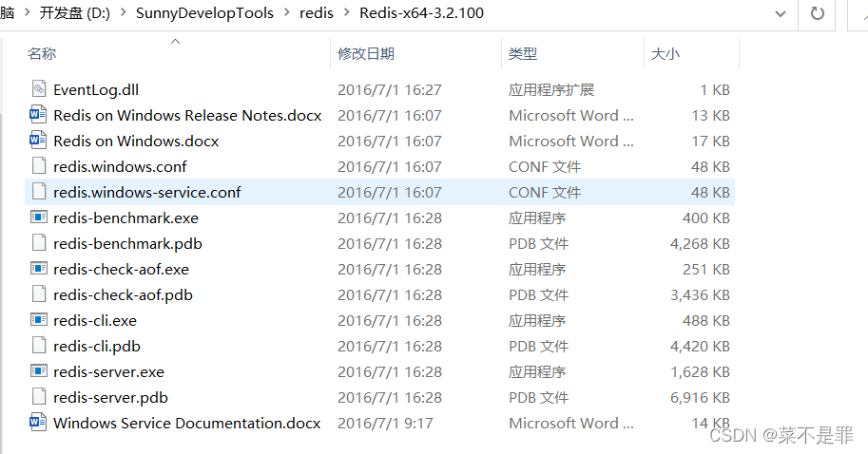868x454 pixels.
Task: Select the EventLog.dll file name
Action: [96, 89]
